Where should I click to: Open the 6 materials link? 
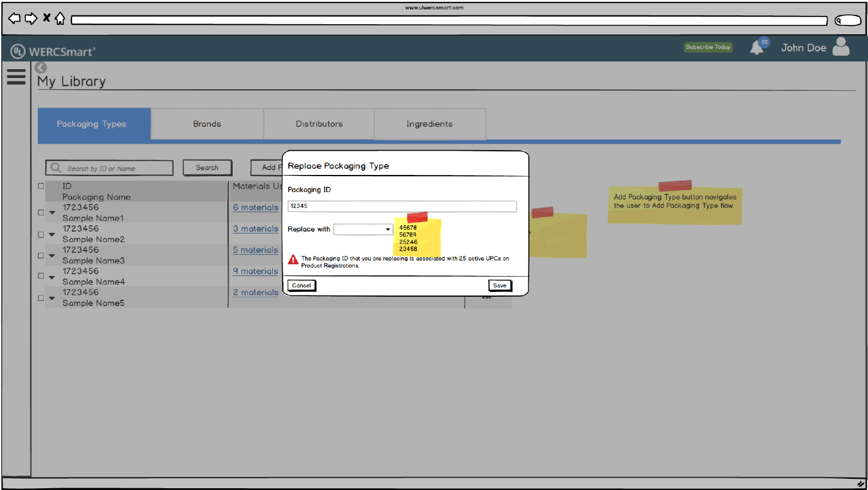(255, 207)
